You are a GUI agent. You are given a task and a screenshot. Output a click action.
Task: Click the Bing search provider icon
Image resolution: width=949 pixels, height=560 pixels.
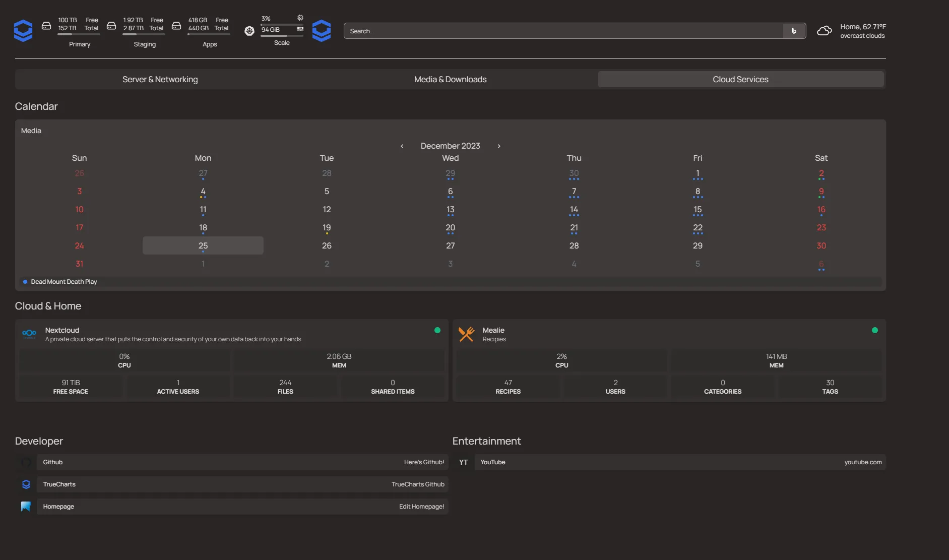[794, 31]
